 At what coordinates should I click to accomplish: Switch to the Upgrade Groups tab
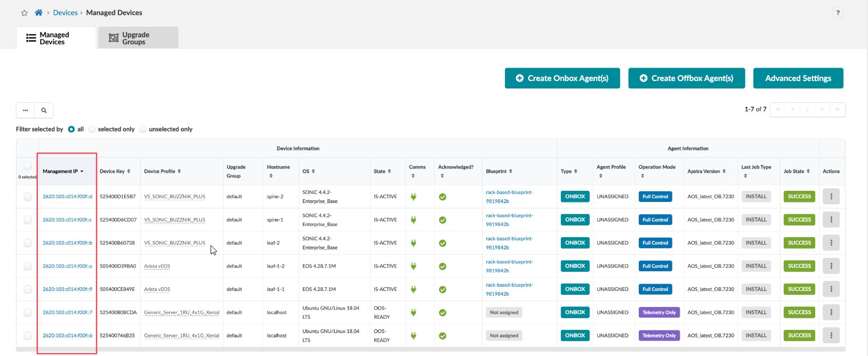click(x=138, y=38)
